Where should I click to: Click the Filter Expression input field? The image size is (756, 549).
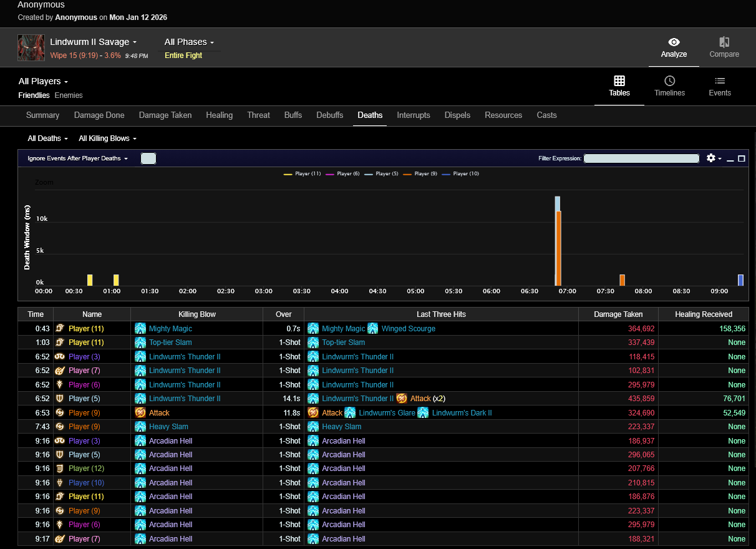tap(641, 158)
